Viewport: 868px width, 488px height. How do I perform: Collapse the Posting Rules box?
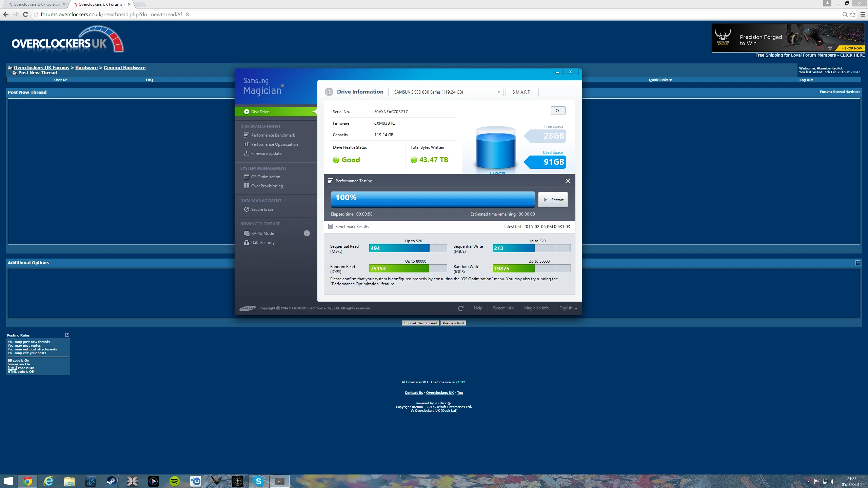pos(67,335)
